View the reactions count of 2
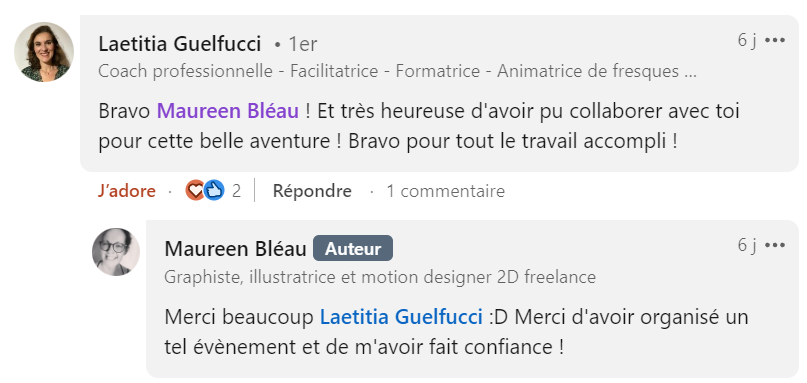This screenshot has height=383, width=807. pos(236,192)
